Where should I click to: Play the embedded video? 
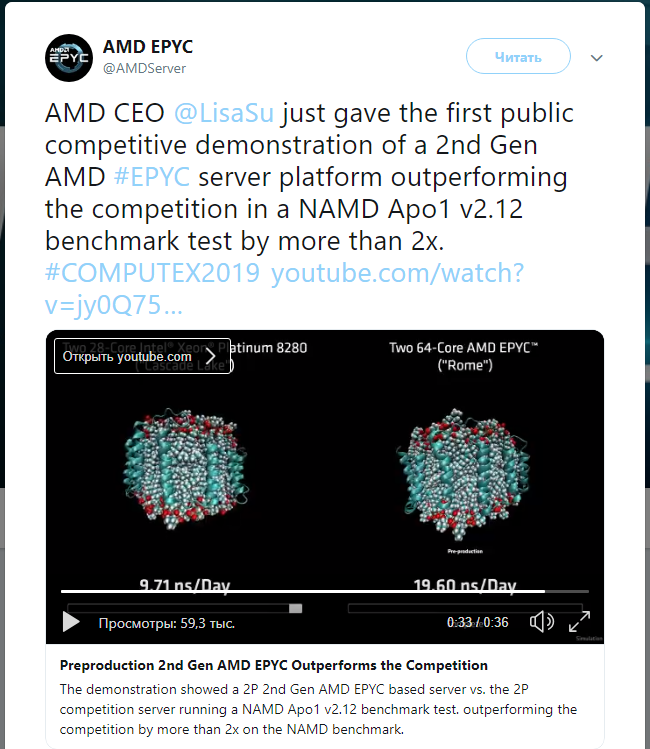(71, 622)
